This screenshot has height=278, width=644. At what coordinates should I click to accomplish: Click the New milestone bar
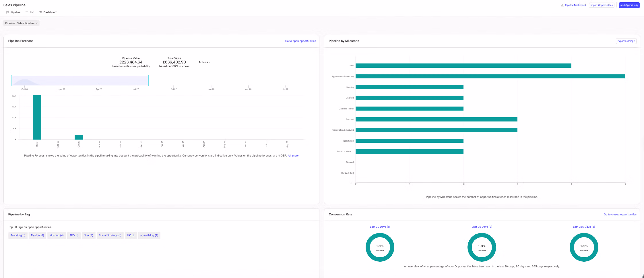point(463,66)
